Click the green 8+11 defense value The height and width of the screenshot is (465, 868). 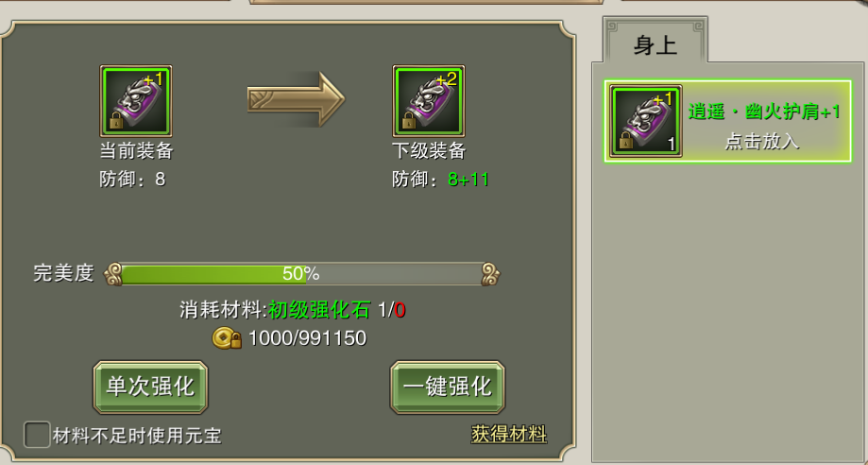(468, 180)
